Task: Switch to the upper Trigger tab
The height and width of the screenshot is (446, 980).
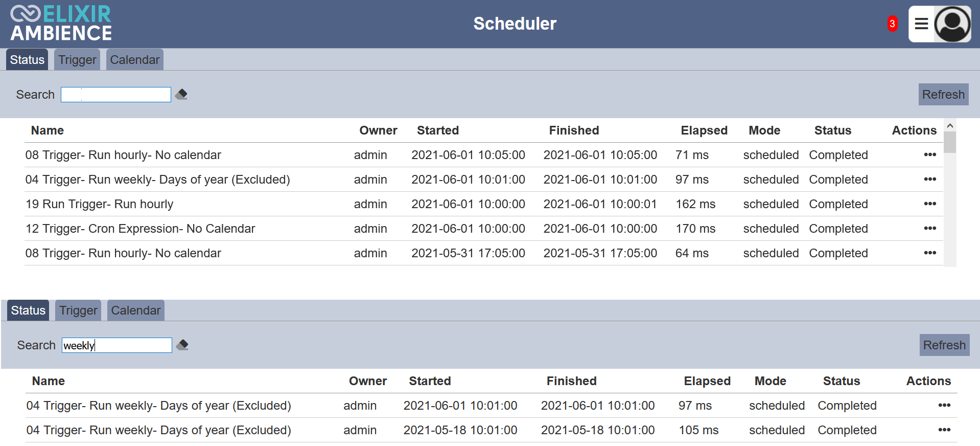Action: [77, 60]
